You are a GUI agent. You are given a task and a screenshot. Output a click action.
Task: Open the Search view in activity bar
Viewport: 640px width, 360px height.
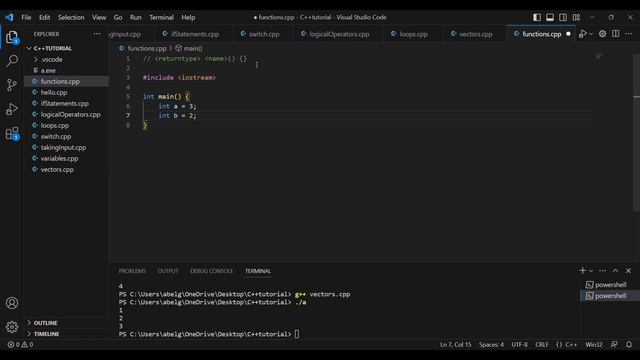(12, 61)
